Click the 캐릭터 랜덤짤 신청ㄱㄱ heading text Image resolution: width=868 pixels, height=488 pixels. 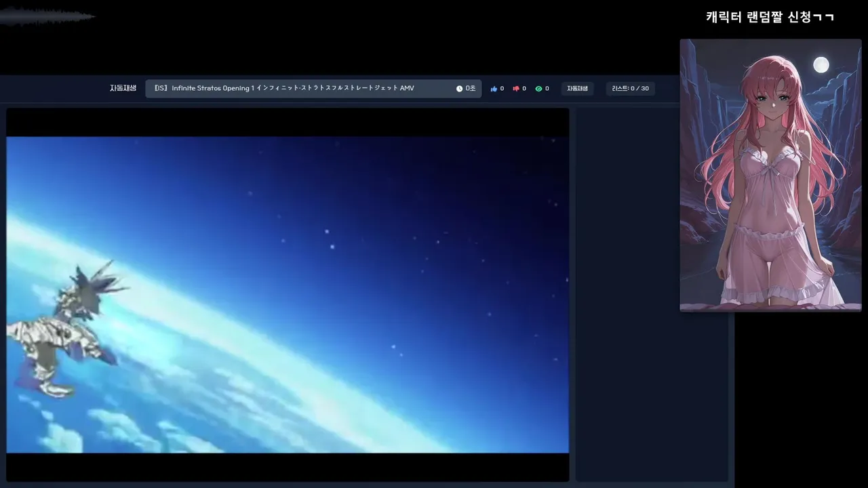point(770,18)
